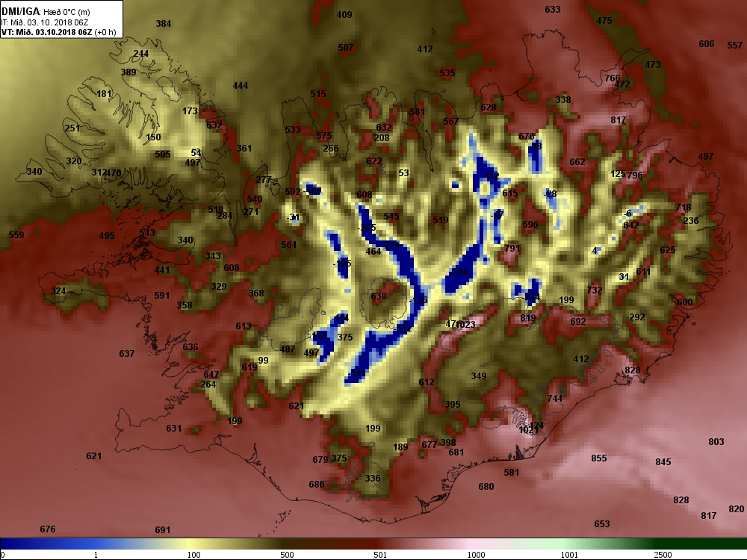Viewport: 747px width, 560px height.
Task: Click the map value '606'
Action: coord(707,44)
